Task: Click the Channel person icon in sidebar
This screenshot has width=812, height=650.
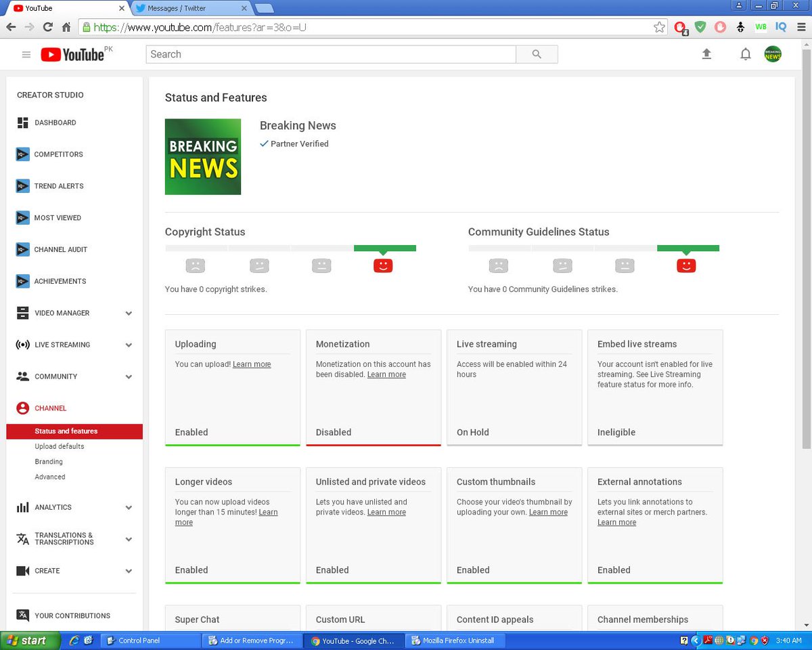Action: tap(23, 408)
